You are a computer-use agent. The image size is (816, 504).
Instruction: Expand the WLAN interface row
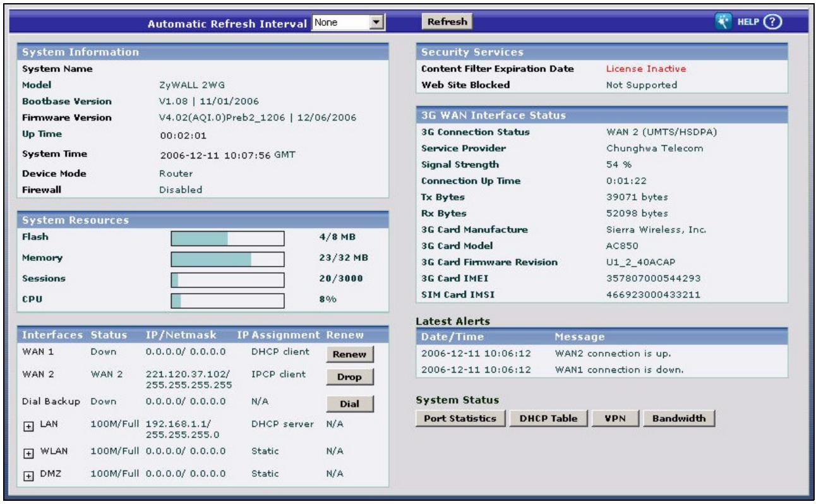28,453
